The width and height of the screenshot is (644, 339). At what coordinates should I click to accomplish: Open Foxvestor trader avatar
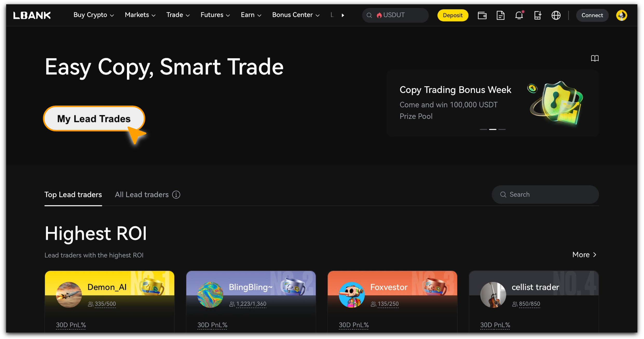(352, 295)
